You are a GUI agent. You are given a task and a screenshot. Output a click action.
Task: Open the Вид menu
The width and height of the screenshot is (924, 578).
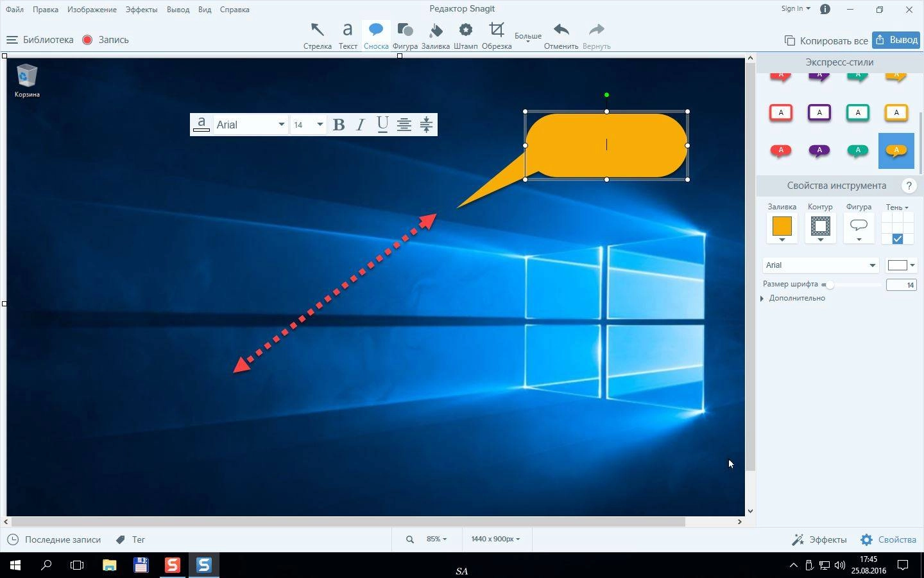(205, 10)
